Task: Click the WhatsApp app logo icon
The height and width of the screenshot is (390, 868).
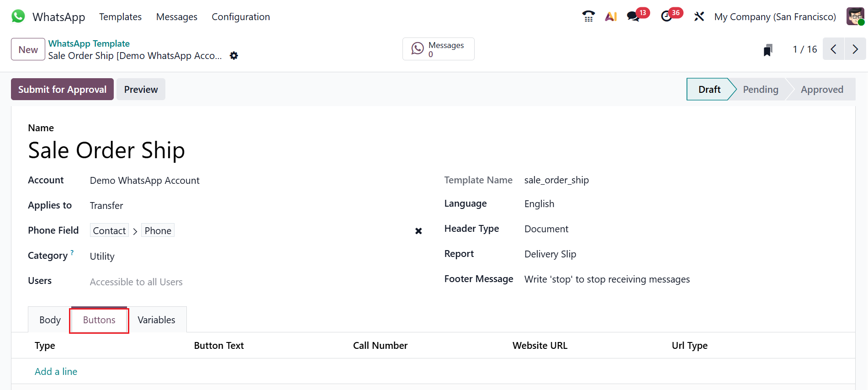Action: click(18, 16)
